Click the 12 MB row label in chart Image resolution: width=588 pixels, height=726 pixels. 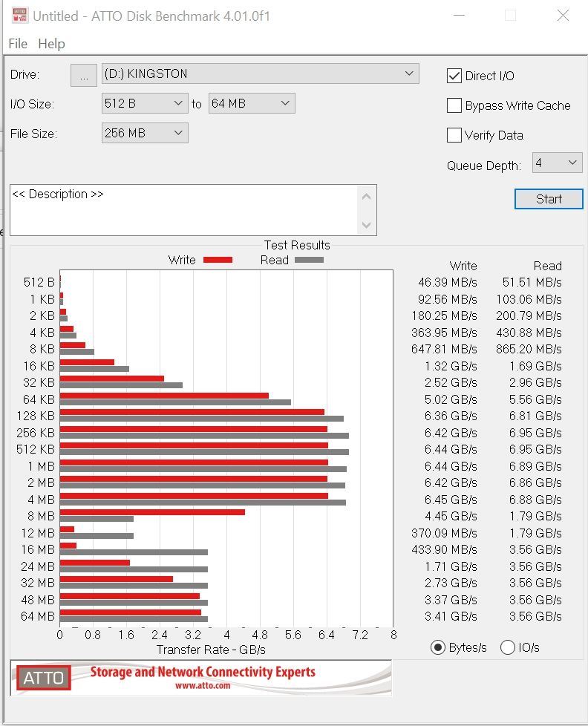click(38, 533)
